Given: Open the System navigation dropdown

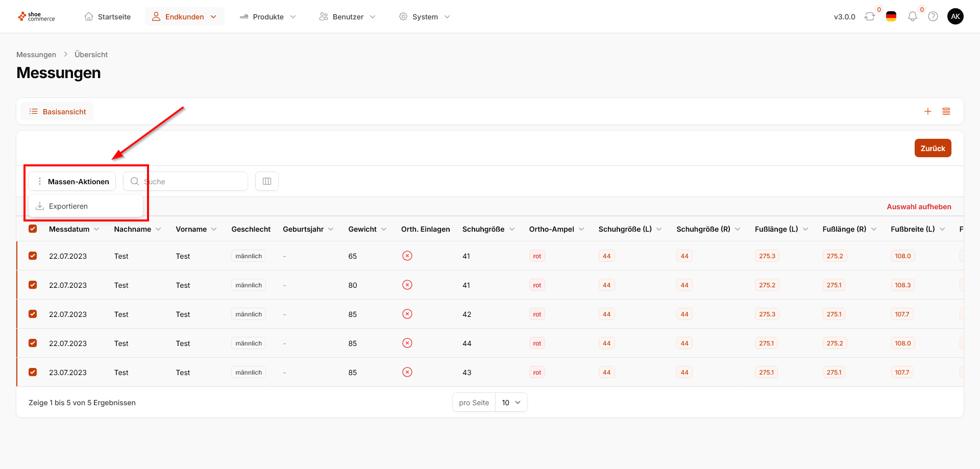Looking at the screenshot, I should 424,17.
